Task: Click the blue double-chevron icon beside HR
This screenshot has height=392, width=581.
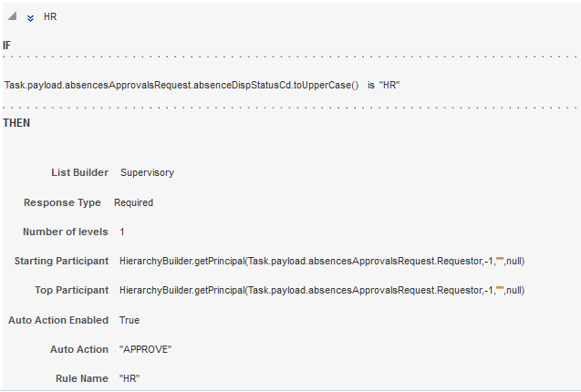Action: coord(31,17)
